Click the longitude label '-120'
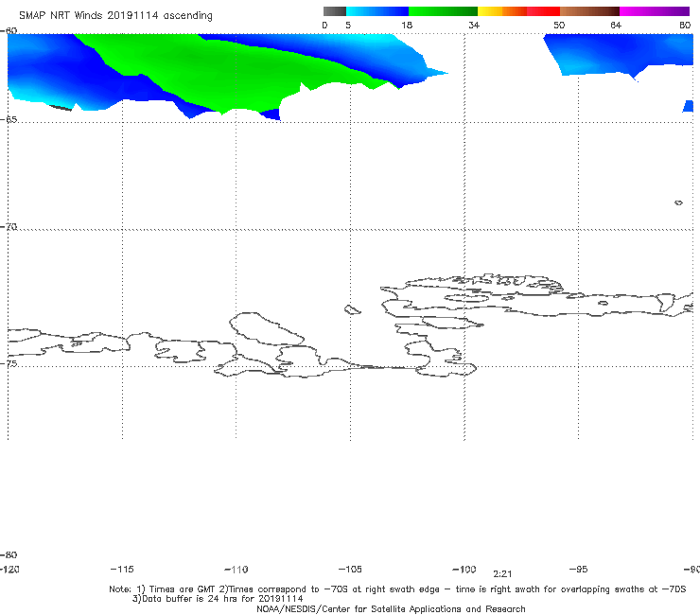The image size is (700, 615). pos(9,570)
